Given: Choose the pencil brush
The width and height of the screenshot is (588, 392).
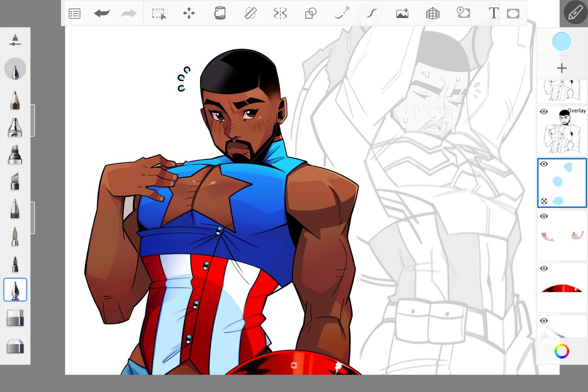Looking at the screenshot, I should click(15, 99).
